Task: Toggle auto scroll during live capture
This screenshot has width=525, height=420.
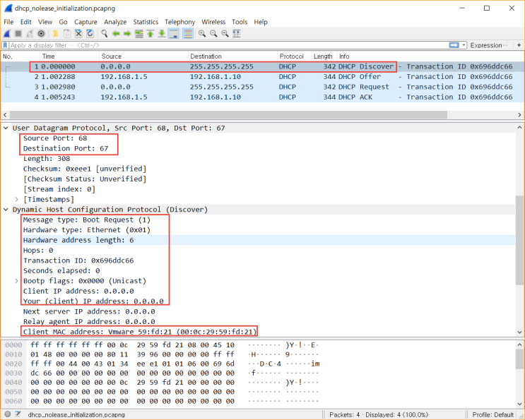Action: pyautogui.click(x=174, y=33)
